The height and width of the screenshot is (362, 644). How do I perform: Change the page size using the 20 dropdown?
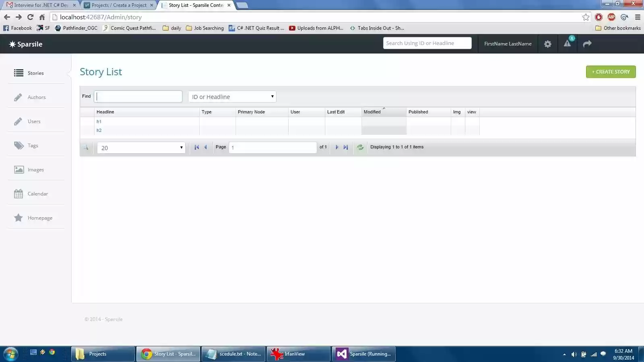pyautogui.click(x=140, y=148)
